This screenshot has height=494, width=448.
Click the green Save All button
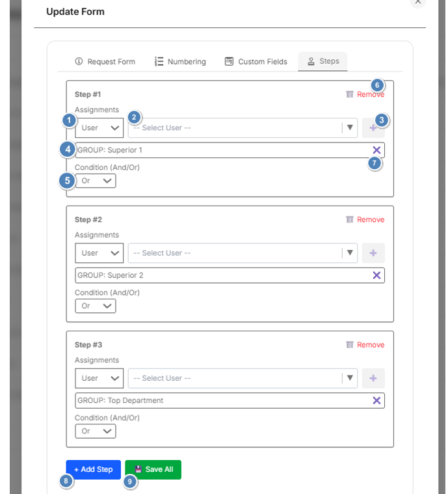pos(153,469)
